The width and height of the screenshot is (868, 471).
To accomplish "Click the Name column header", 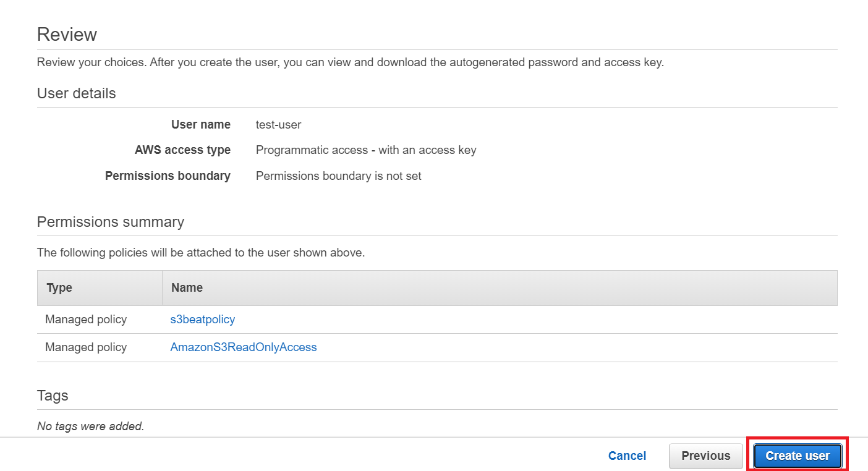I will 187,288.
